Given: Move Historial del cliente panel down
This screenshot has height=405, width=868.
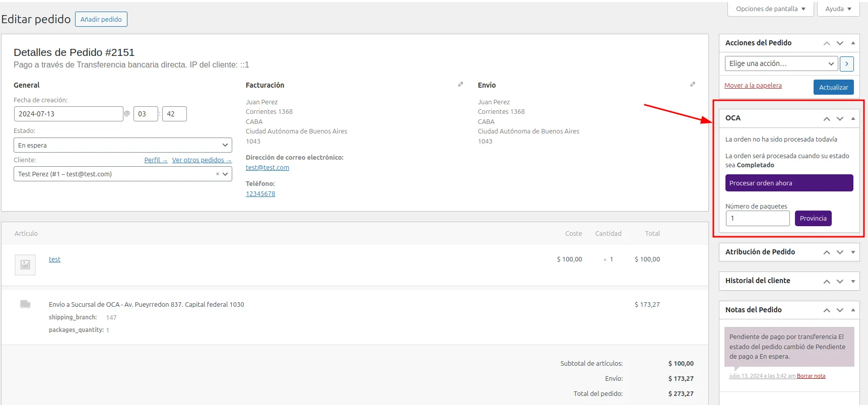Looking at the screenshot, I should tap(840, 282).
